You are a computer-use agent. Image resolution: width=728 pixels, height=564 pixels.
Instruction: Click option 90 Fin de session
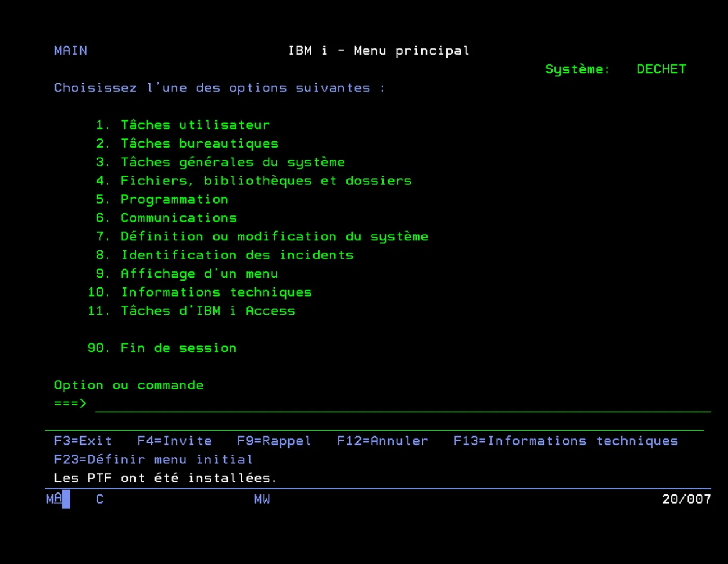[162, 348]
